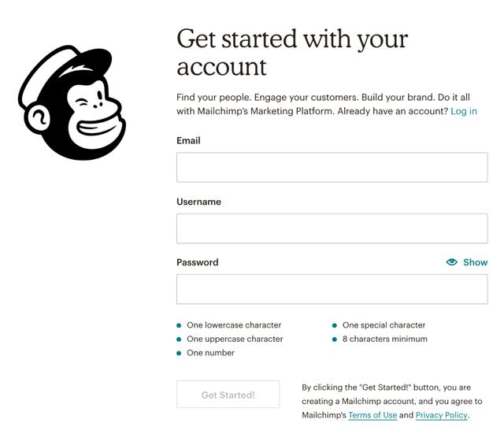Click the Find your people intro paragraph
504x434 pixels.
pyautogui.click(x=327, y=104)
